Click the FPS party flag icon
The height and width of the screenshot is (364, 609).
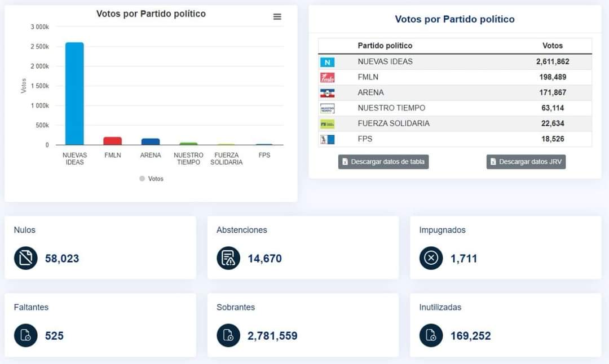[x=327, y=139]
